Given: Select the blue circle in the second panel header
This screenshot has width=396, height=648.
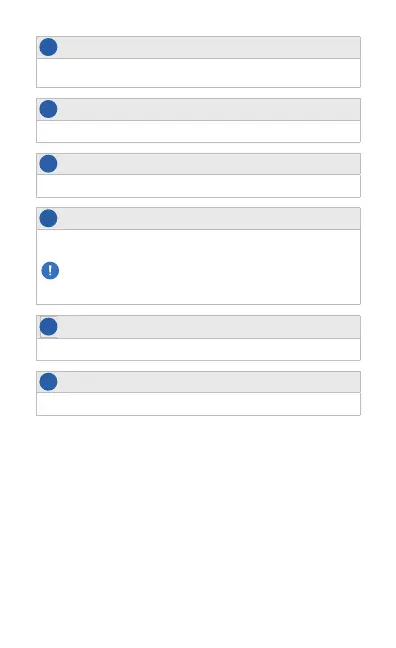Looking at the screenshot, I should 48,109.
